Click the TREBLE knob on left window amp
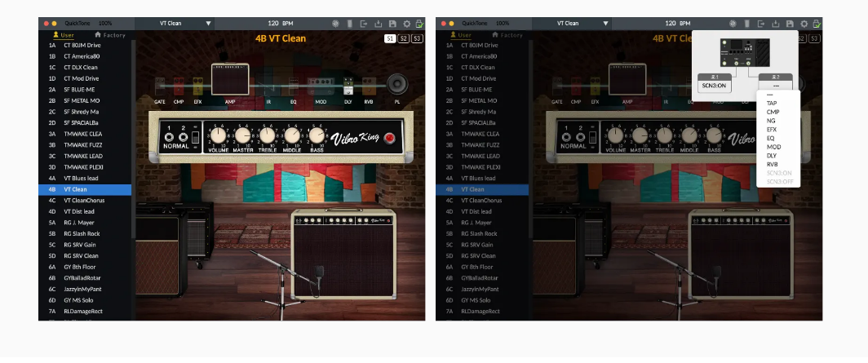The image size is (868, 363). click(268, 135)
